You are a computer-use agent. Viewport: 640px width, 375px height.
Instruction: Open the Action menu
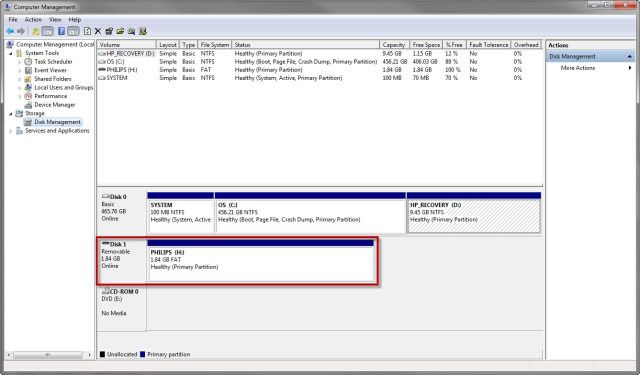pos(33,20)
